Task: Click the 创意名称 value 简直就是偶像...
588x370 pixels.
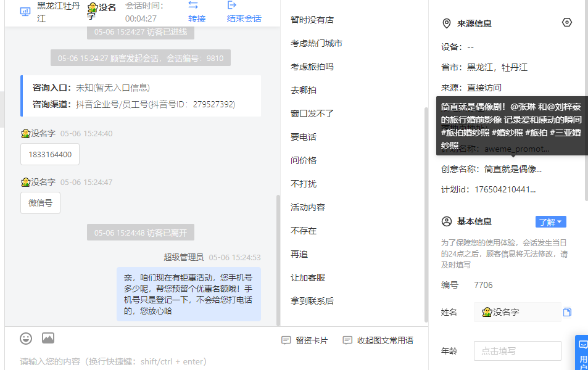Action: 513,169
